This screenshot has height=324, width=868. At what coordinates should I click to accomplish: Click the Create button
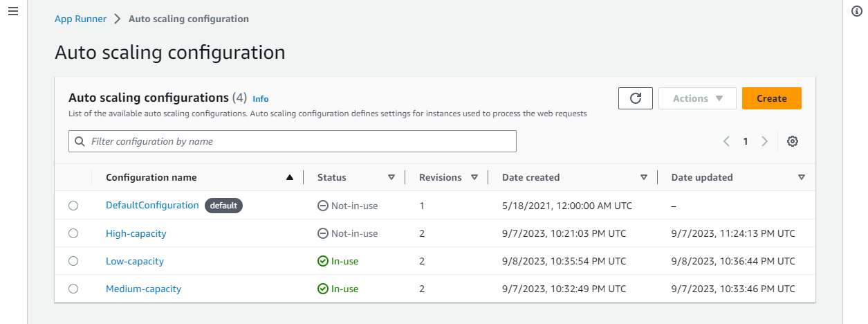coord(771,98)
